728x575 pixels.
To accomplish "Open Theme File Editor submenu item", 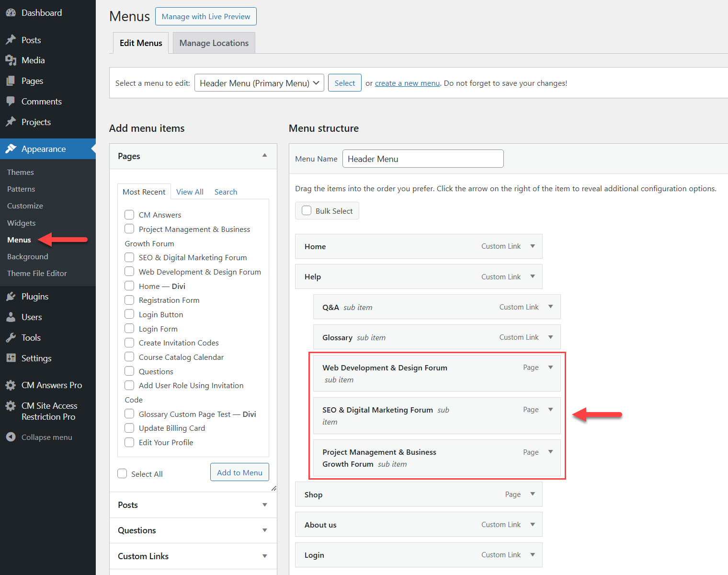I will (x=37, y=274).
